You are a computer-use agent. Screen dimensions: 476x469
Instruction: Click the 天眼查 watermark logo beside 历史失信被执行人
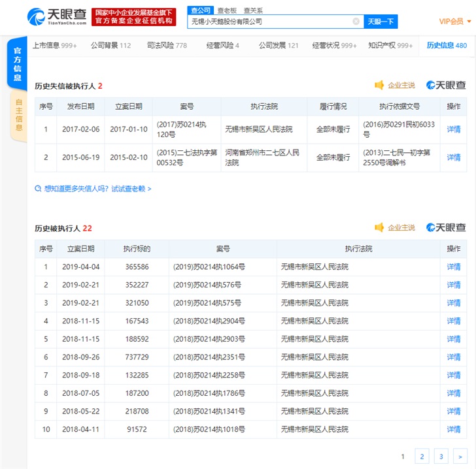click(446, 86)
